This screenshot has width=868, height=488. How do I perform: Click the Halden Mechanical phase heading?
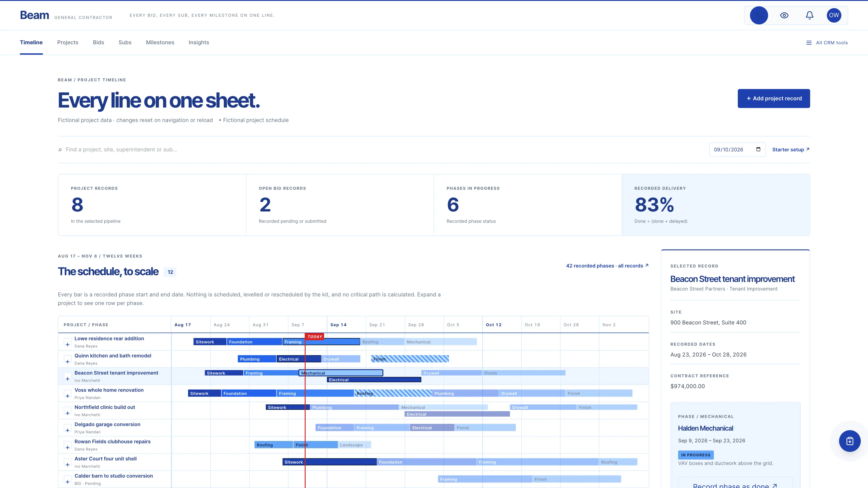pos(705,428)
